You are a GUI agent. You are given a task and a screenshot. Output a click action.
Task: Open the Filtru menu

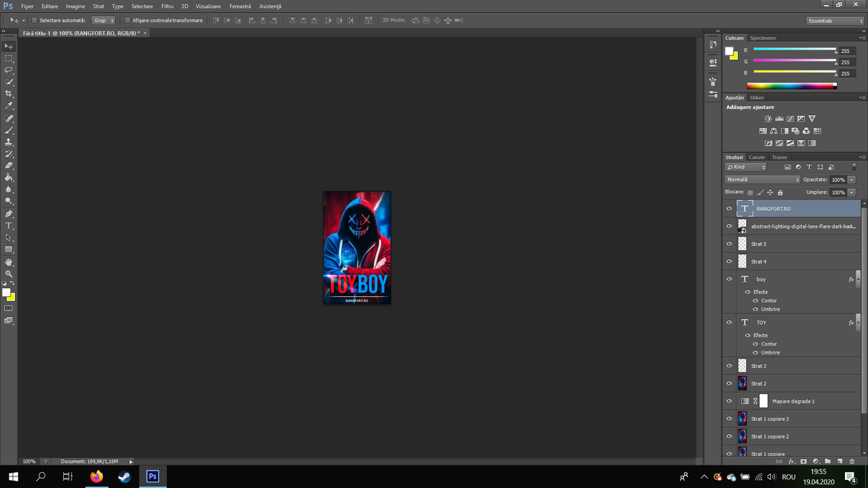[x=167, y=6]
